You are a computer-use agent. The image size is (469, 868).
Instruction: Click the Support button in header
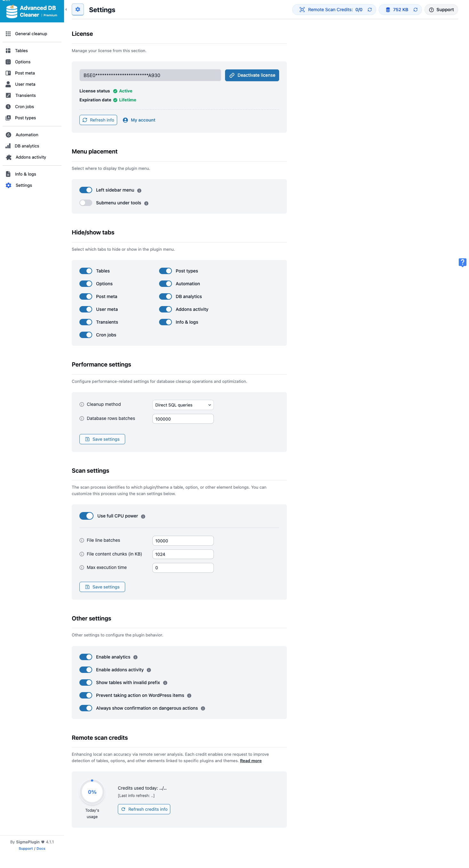441,10
